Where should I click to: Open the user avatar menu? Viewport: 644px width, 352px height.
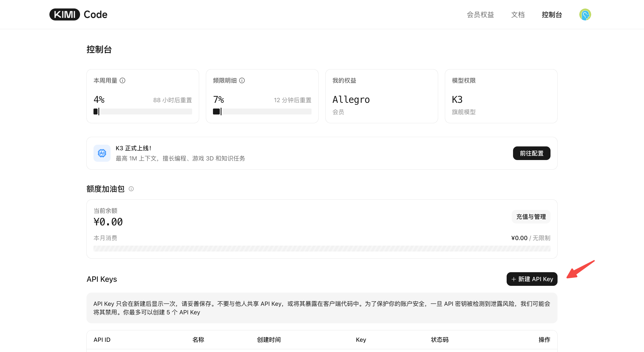click(x=585, y=14)
